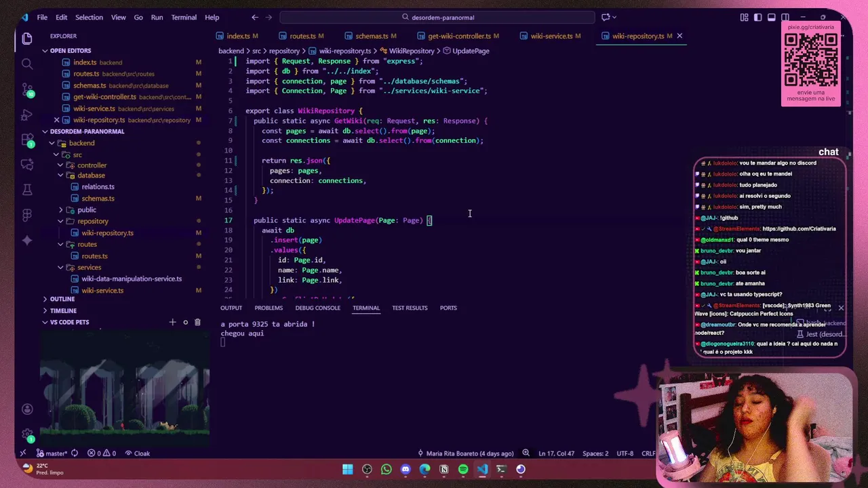The height and width of the screenshot is (488, 868).
Task: Add a new pet in VS Code Pets
Action: pos(172,322)
